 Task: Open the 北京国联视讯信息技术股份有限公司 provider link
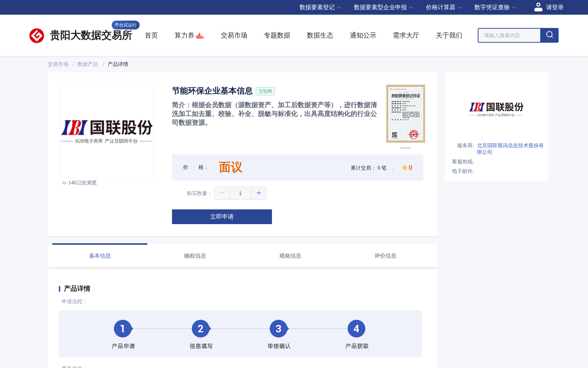[510, 149]
